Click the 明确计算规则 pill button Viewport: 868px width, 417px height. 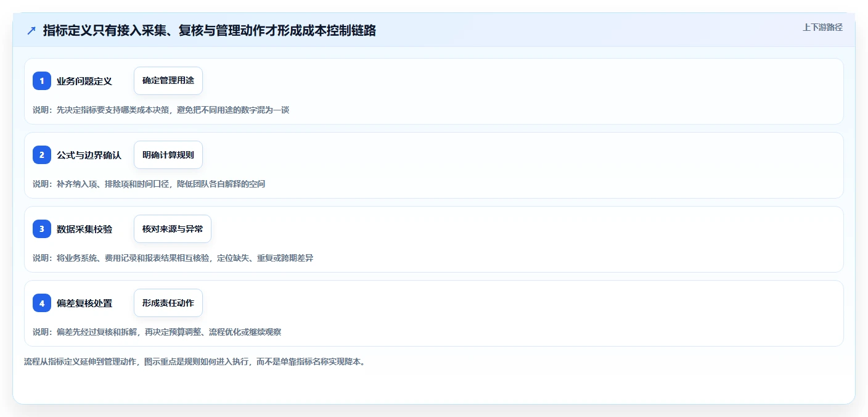point(168,155)
